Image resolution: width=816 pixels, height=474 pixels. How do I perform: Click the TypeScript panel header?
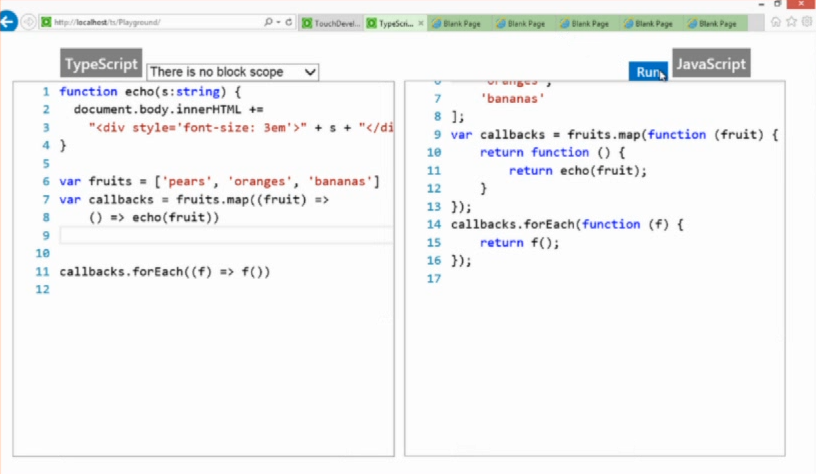(101, 63)
